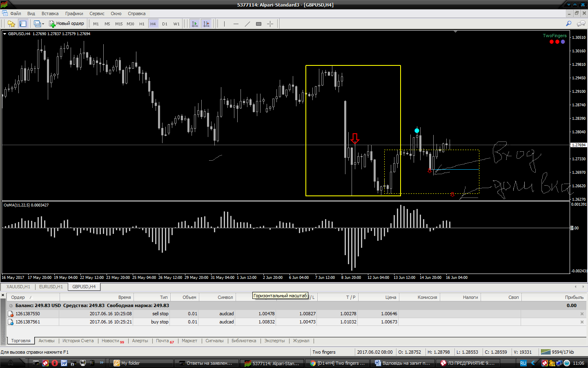The width and height of the screenshot is (588, 368).
Task: Switch chart to M15 timeframe
Action: tap(119, 24)
